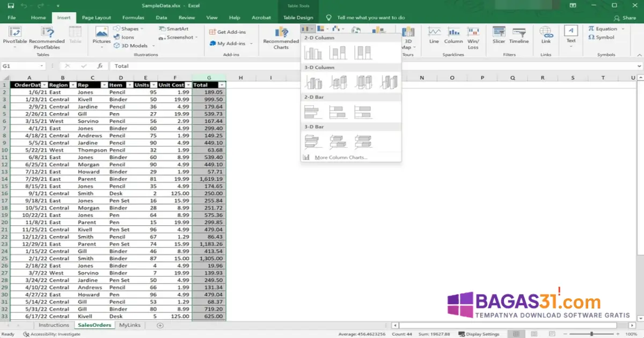The image size is (644, 338).
Task: Select 3-D Clustered Column chart
Action: [x=314, y=82]
